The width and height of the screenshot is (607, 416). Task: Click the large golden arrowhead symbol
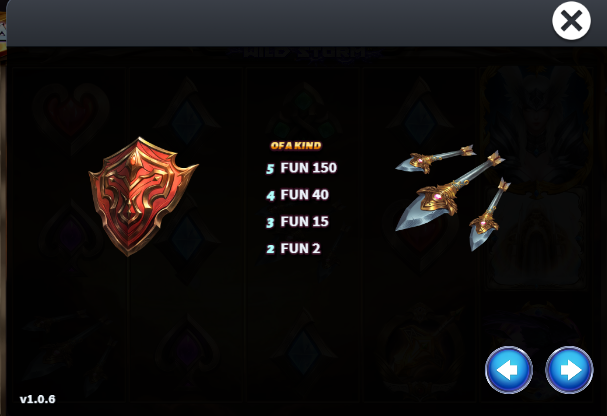pos(449,192)
